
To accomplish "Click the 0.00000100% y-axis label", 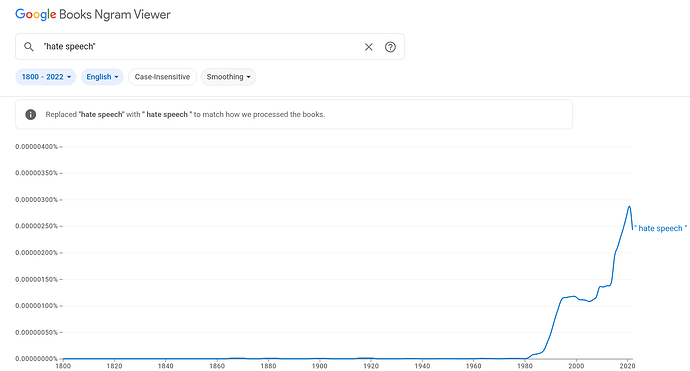I will (x=37, y=306).
